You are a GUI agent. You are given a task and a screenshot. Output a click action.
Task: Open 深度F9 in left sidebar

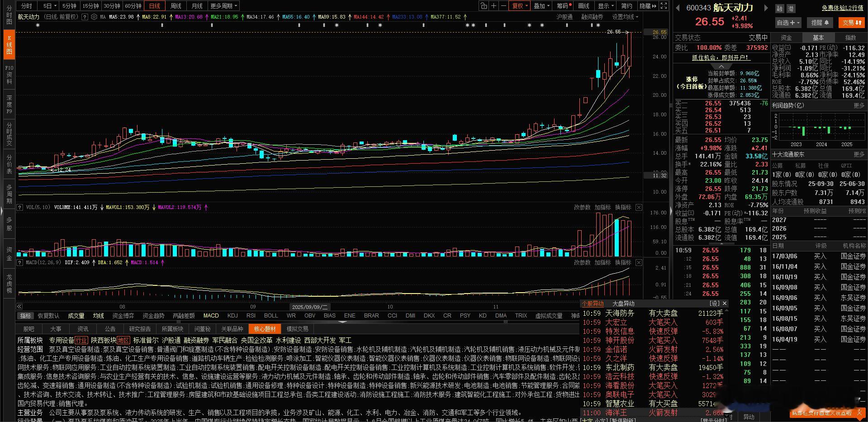point(9,104)
